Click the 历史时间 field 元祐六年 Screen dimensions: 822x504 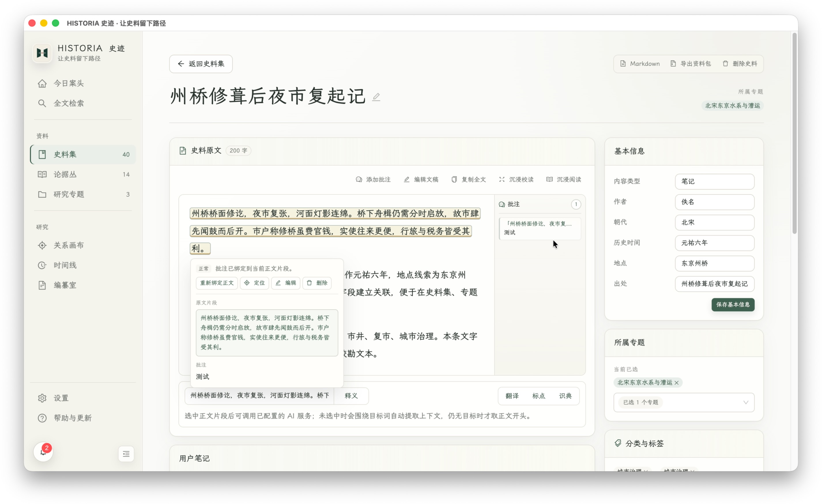coord(714,243)
